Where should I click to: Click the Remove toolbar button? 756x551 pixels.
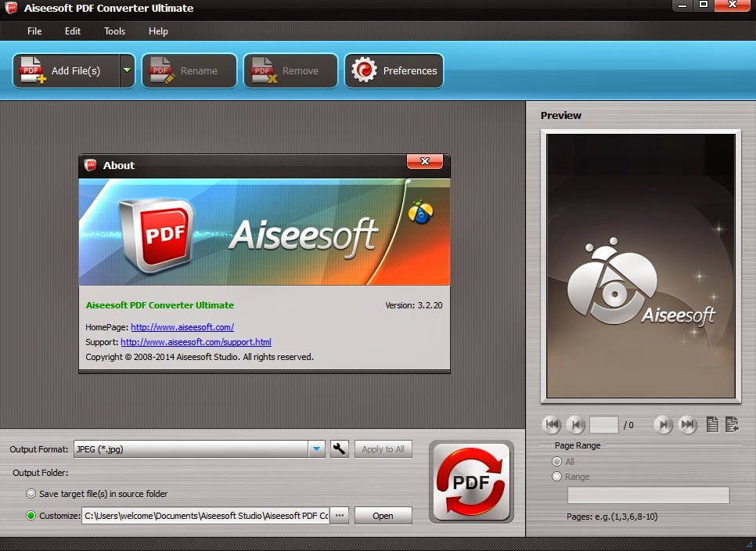point(290,71)
